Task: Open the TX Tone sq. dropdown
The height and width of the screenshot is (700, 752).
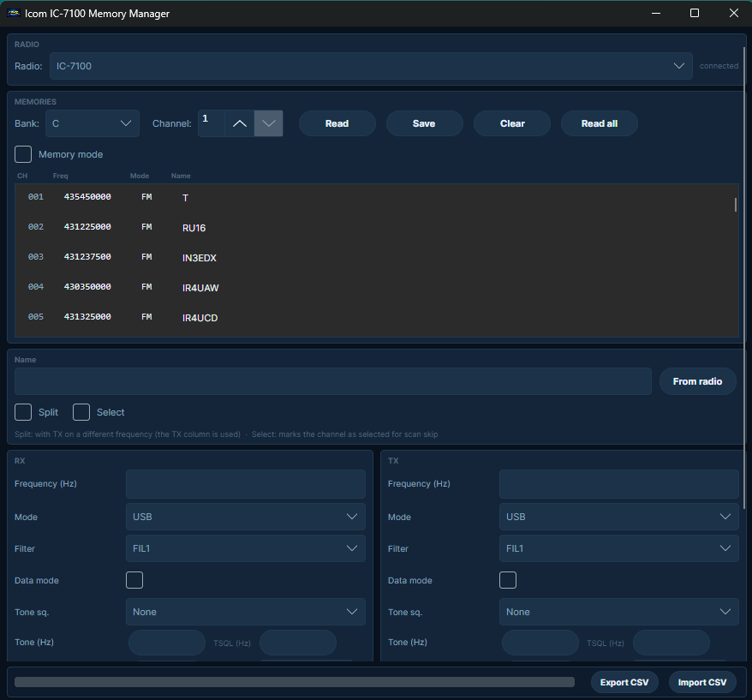Action: (618, 612)
